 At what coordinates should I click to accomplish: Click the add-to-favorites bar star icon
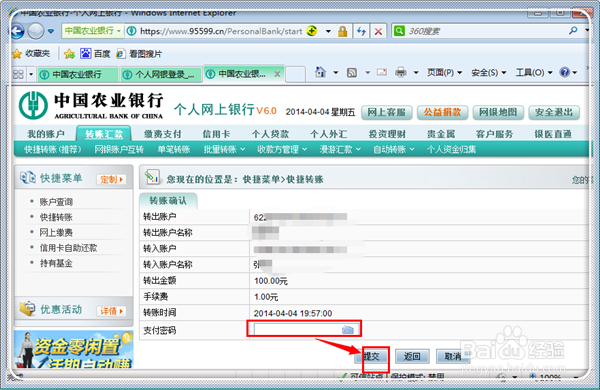tap(69, 54)
